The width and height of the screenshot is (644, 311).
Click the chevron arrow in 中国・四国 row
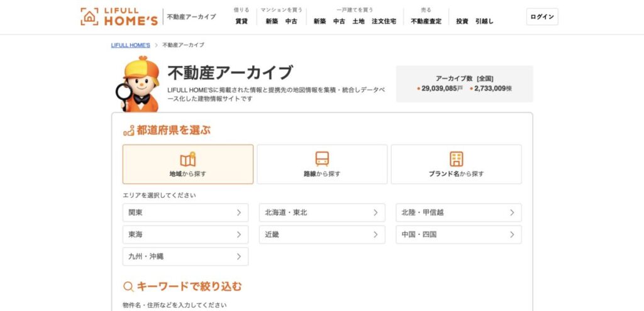512,235
